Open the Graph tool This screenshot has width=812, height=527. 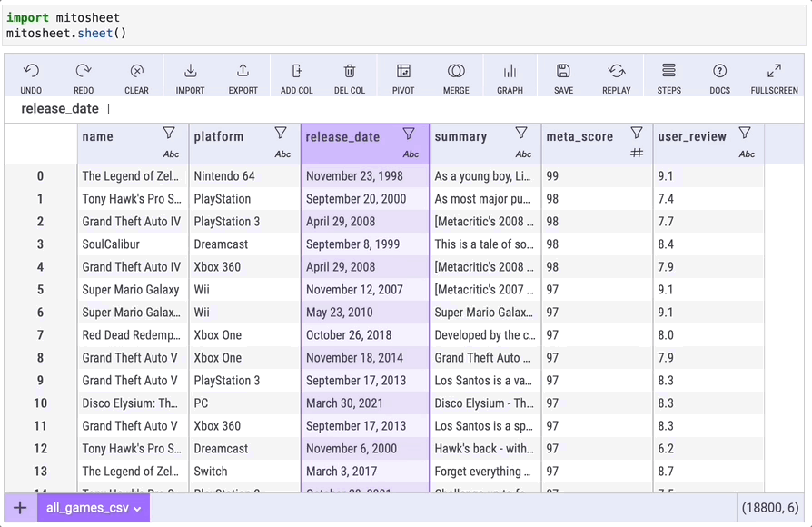point(510,77)
